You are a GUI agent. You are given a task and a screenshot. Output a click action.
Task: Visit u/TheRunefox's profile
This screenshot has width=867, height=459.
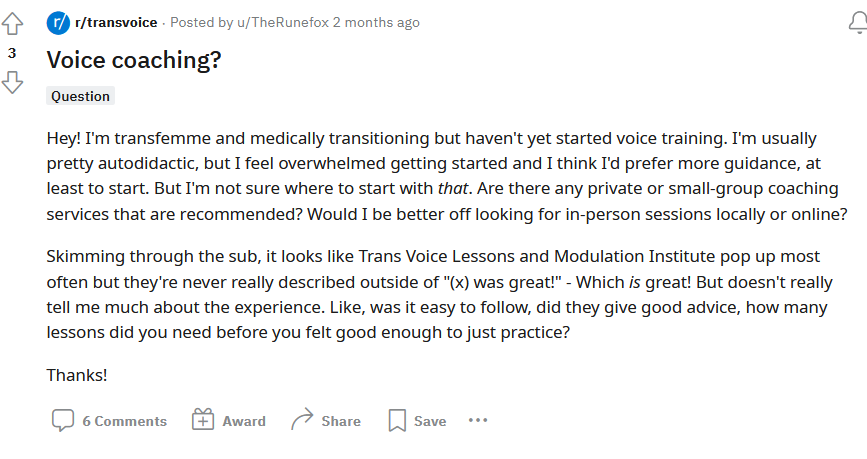pyautogui.click(x=283, y=23)
